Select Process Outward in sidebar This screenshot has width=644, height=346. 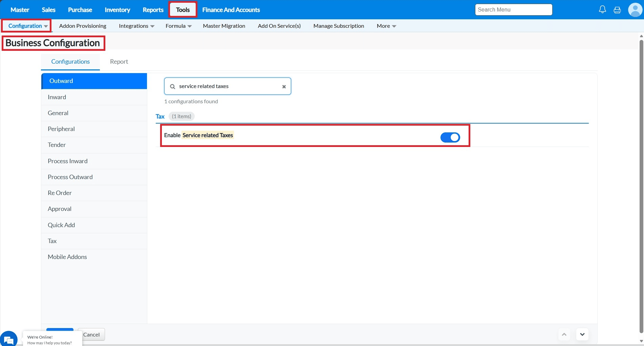(94, 177)
